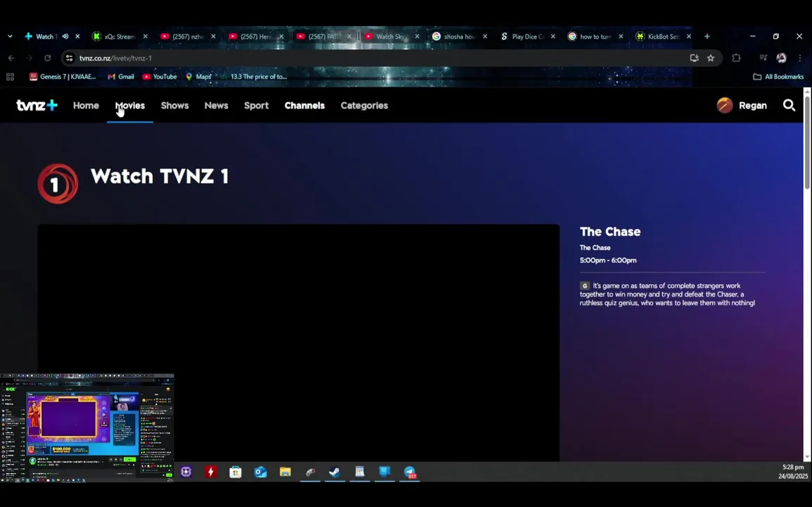Open the Chrome three-dot menu
Viewport: 812px width, 507px height.
(799, 58)
